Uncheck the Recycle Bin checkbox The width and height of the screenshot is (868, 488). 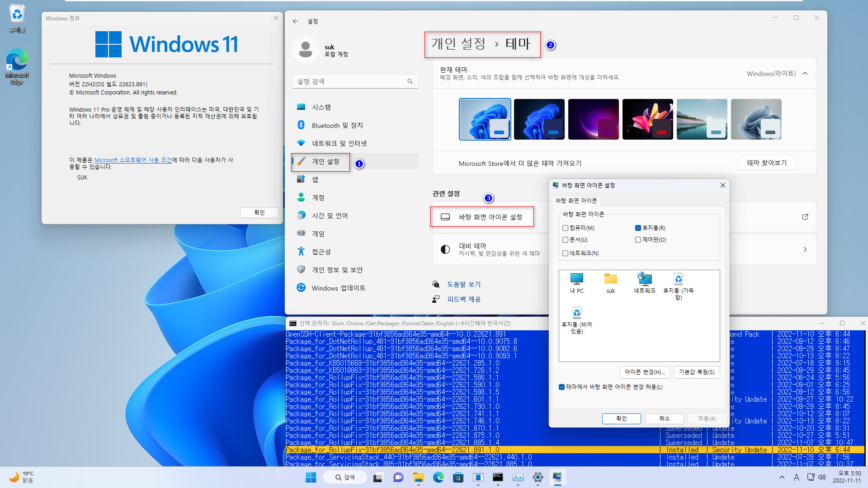[638, 228]
